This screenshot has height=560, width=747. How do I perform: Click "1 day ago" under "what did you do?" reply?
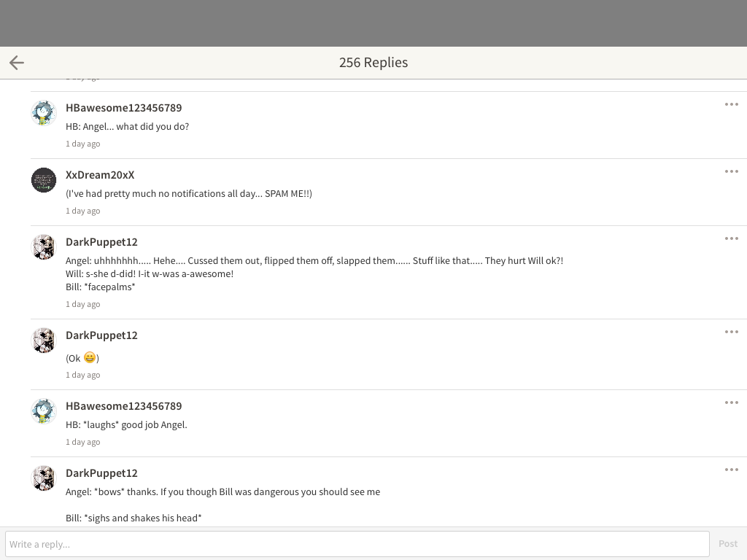(x=83, y=144)
